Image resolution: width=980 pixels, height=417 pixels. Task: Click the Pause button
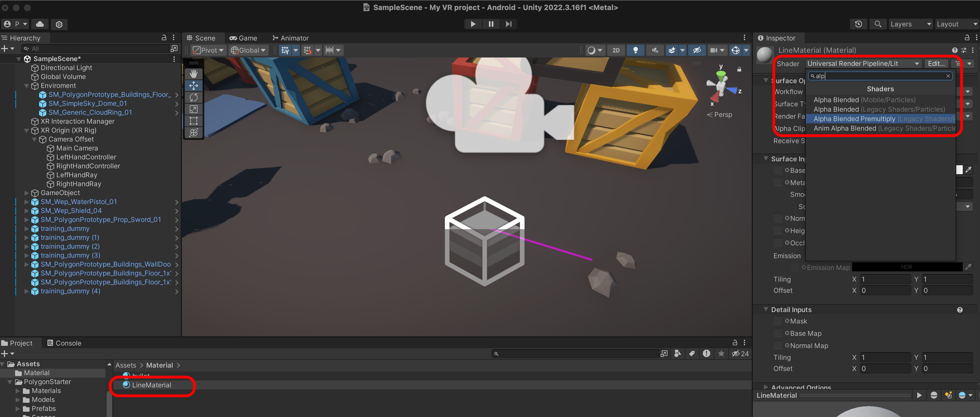491,24
